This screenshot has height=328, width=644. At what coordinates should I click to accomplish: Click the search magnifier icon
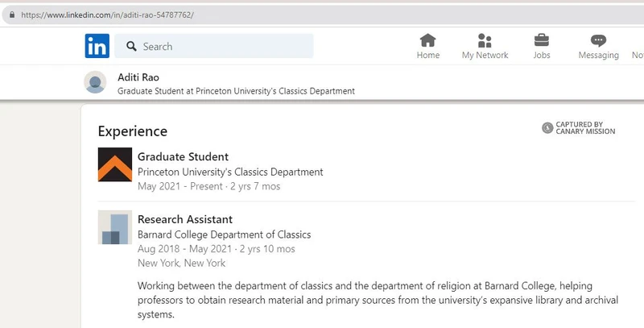coord(131,47)
